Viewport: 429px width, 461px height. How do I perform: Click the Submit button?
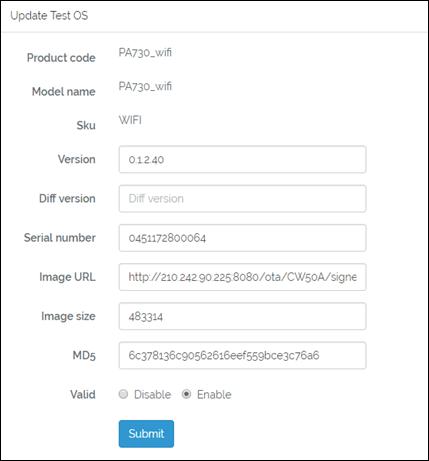pos(146,434)
